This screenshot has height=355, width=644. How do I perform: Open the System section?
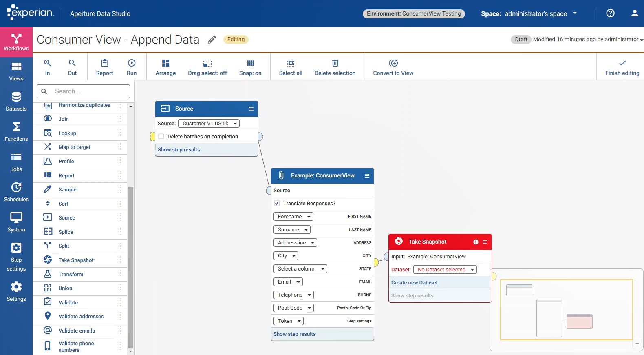click(x=16, y=223)
